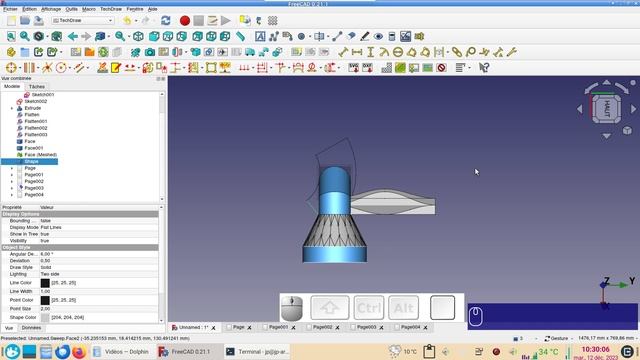Toggle the Alt key overlay button

(404, 308)
